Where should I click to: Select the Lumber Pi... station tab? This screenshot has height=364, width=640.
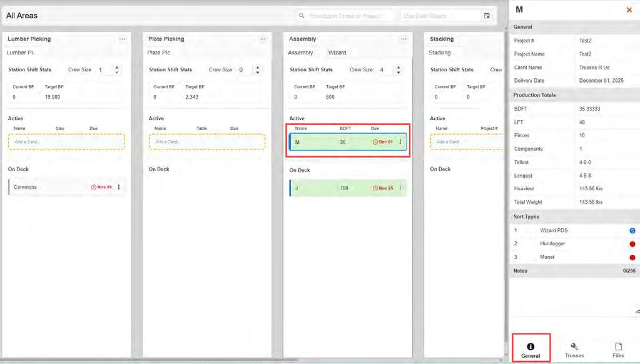coord(20,53)
